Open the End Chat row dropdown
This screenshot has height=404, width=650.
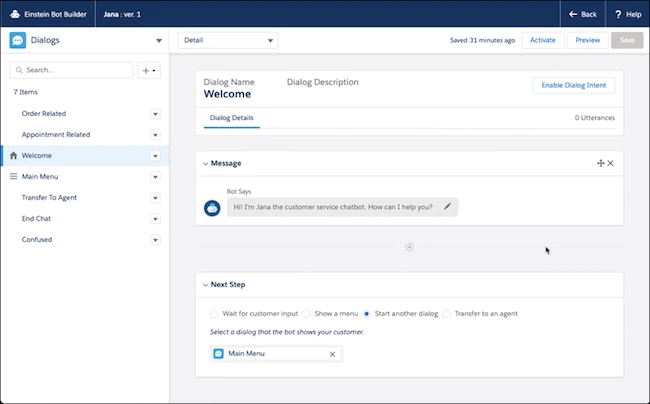tap(155, 219)
